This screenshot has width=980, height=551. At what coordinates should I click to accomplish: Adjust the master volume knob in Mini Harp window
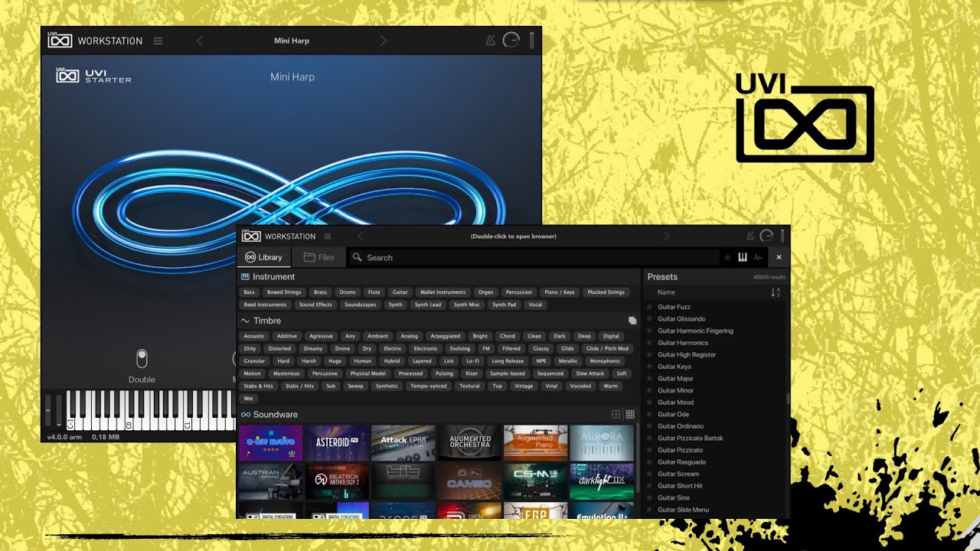tap(511, 41)
